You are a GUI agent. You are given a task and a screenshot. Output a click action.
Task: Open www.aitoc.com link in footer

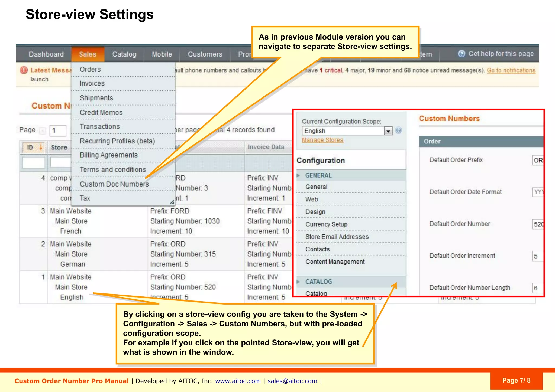coord(238,381)
